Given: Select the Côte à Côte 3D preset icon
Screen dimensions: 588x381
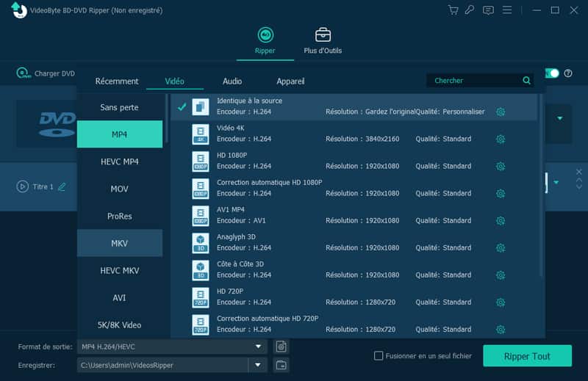Looking at the screenshot, I should pyautogui.click(x=201, y=270).
